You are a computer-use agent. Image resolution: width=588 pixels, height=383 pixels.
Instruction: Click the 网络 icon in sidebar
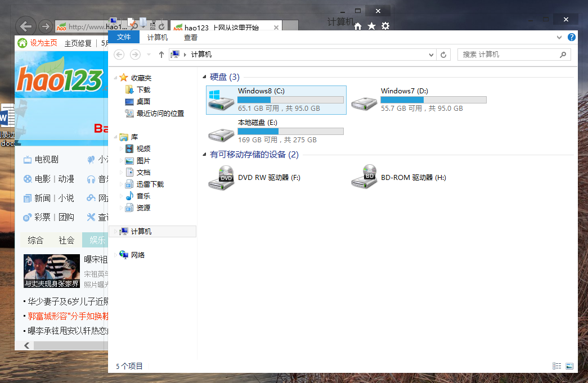[x=135, y=254]
